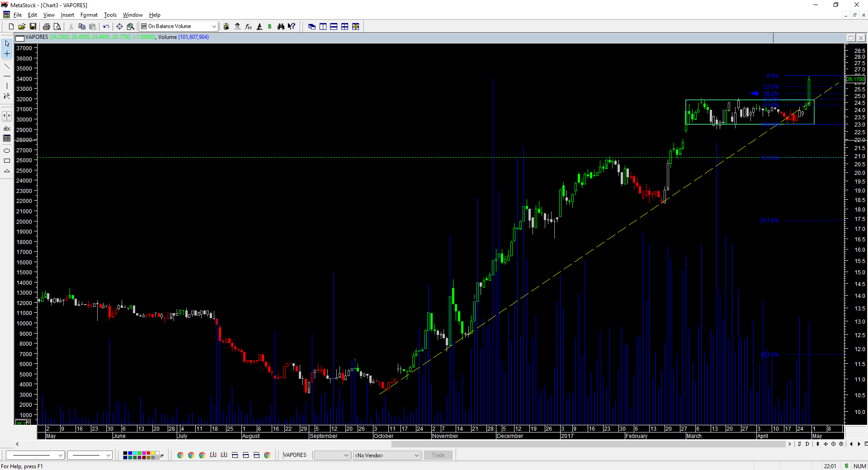Click the VAPORES symbol input field

(296, 456)
